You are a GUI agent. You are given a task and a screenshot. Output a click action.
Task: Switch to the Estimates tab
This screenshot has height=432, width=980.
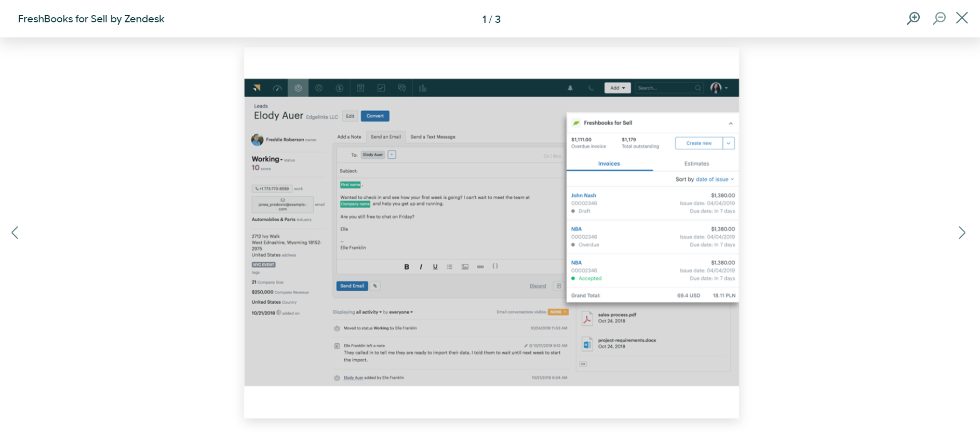(696, 164)
